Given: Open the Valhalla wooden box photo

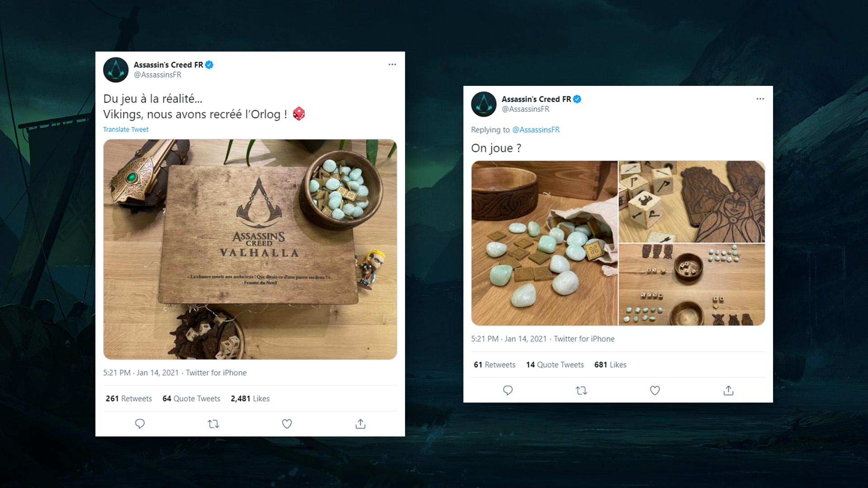Looking at the screenshot, I should (250, 249).
